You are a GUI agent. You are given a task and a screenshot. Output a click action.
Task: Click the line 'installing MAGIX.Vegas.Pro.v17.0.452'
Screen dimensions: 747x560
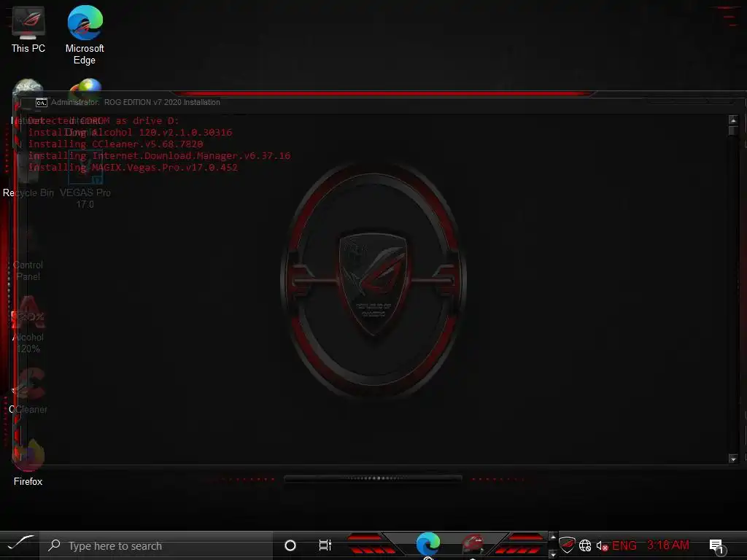point(133,167)
